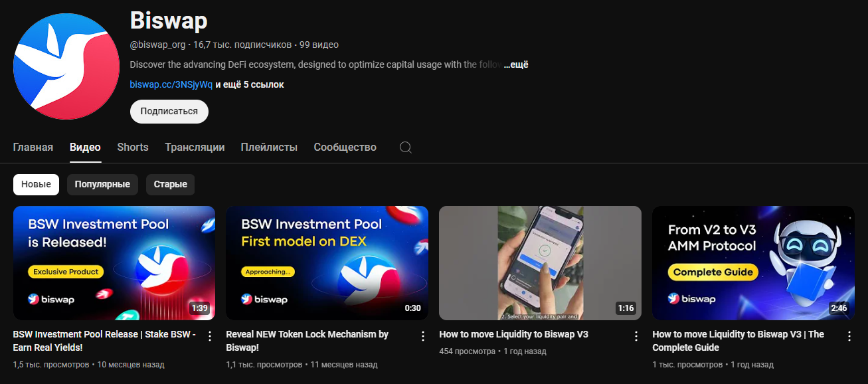
Task: Switch to the Главная tab
Action: [33, 147]
